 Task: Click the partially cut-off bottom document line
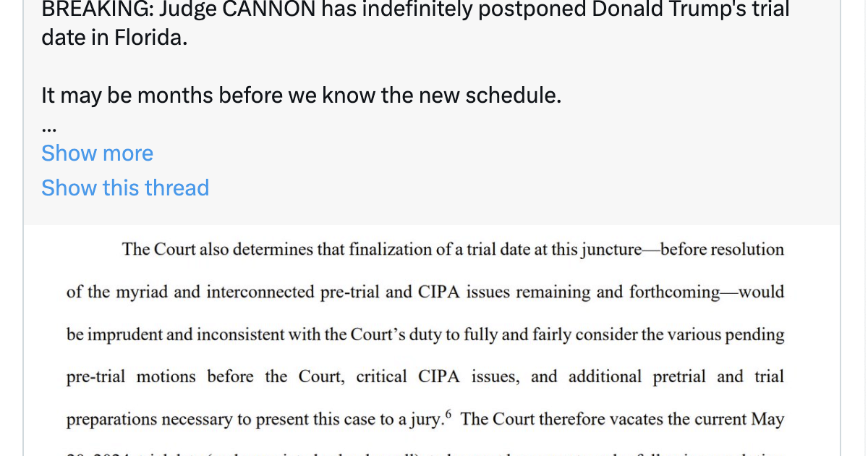425,452
